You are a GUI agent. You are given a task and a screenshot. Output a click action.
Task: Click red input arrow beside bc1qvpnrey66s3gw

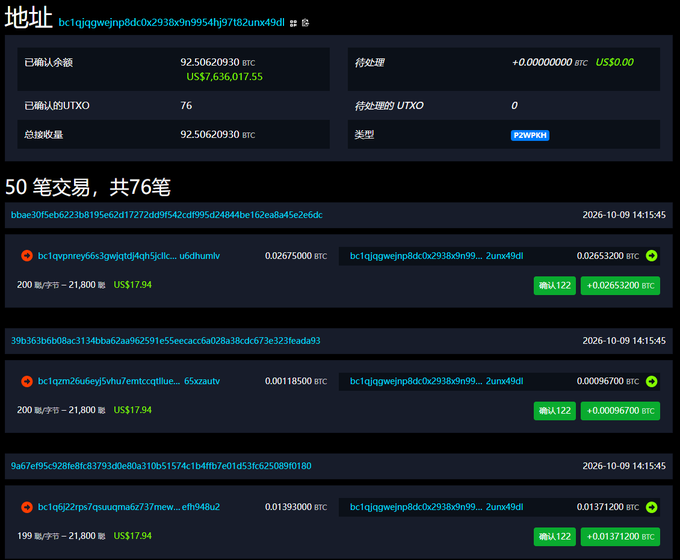tap(27, 256)
